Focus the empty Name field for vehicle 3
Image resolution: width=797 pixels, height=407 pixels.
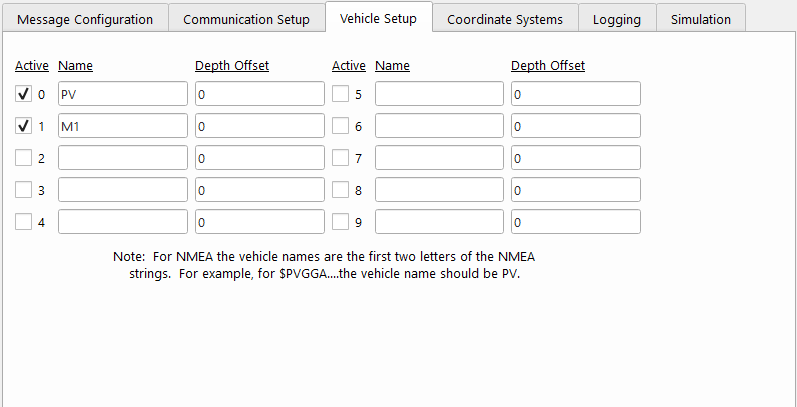pos(123,190)
